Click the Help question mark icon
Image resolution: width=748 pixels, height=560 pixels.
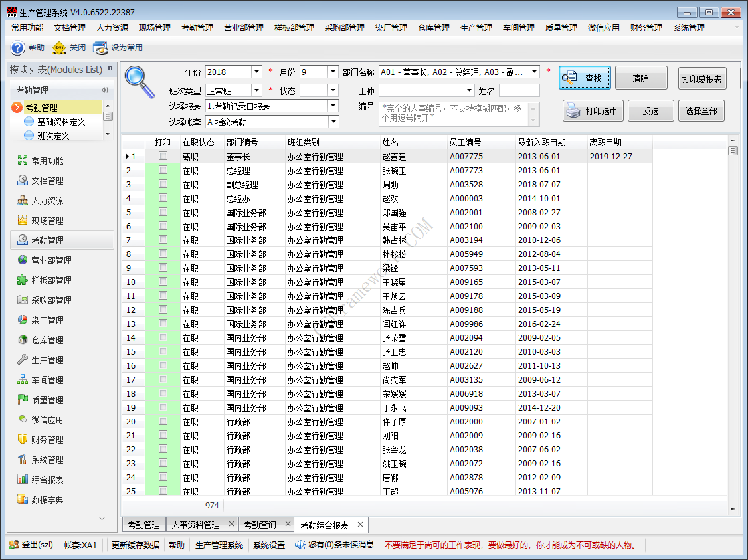tap(18, 48)
